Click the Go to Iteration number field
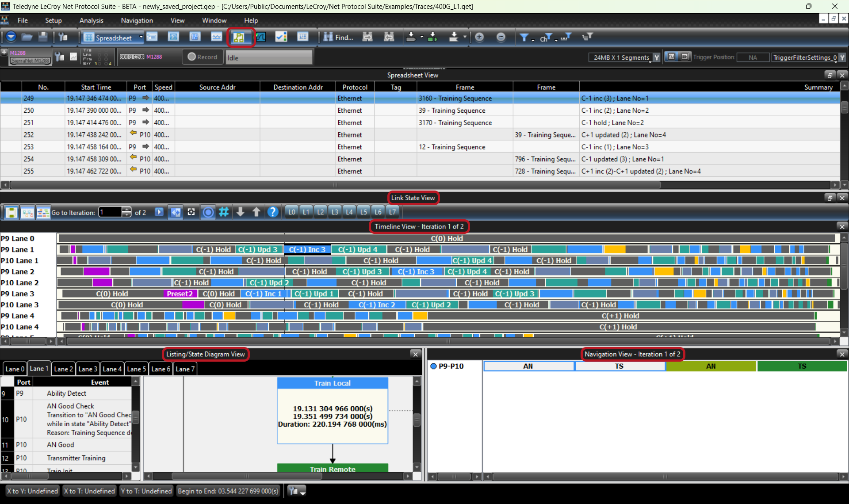 point(111,212)
